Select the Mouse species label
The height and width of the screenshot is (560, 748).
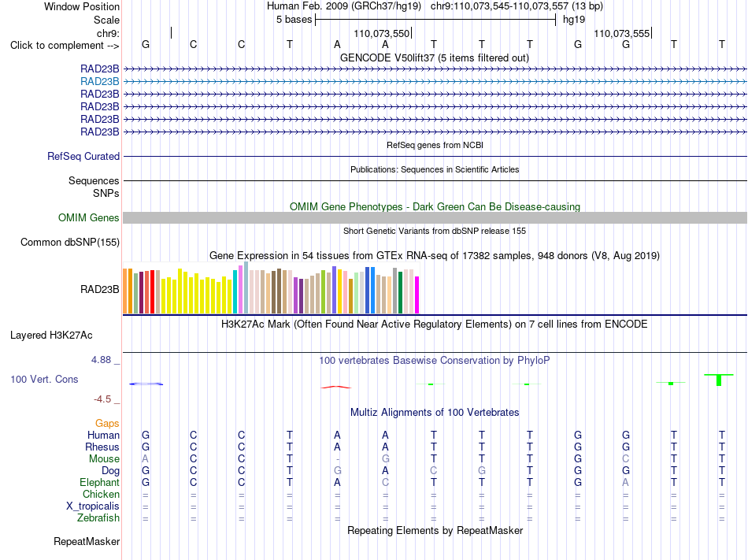tap(104, 459)
